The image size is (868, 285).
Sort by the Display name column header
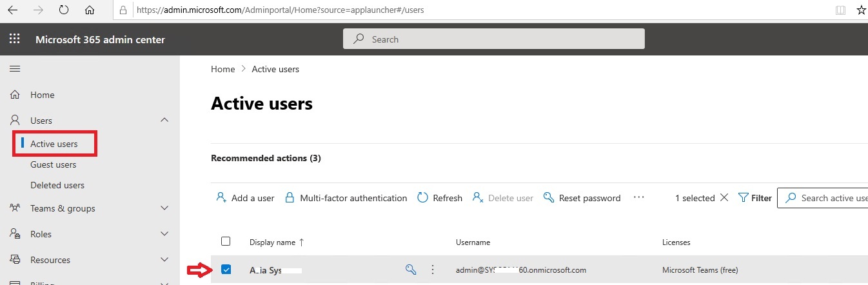[x=277, y=242]
